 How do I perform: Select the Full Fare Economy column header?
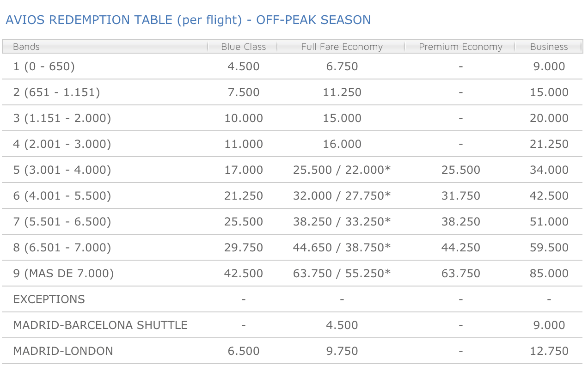[x=342, y=47]
